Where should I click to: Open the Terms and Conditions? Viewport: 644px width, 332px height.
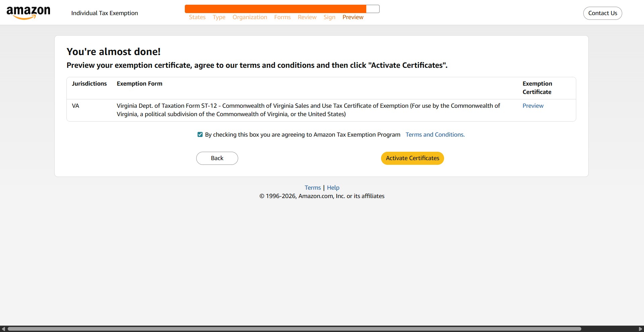pos(435,134)
